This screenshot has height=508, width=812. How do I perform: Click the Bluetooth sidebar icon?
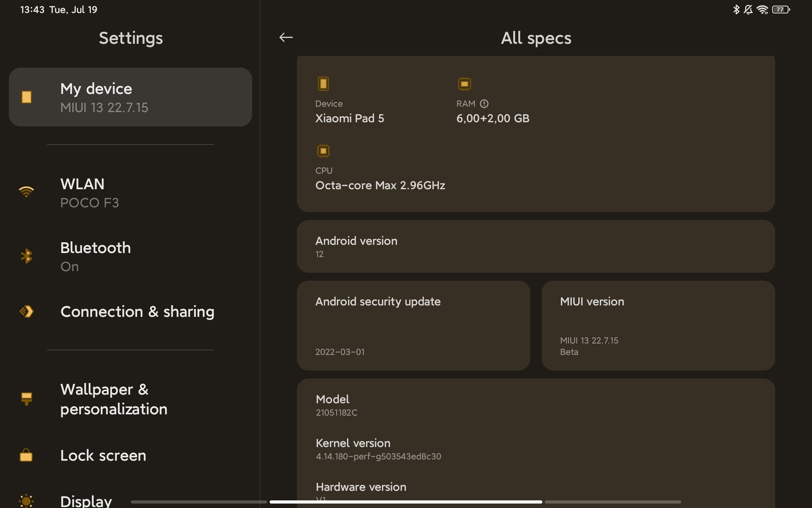click(26, 256)
